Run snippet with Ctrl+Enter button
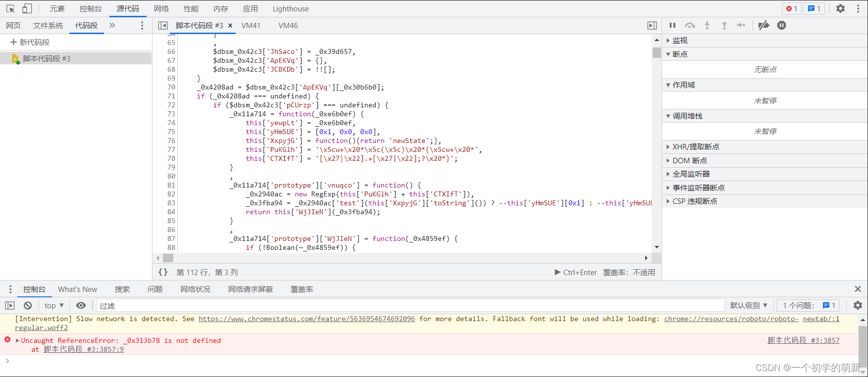The width and height of the screenshot is (868, 377). [x=576, y=272]
